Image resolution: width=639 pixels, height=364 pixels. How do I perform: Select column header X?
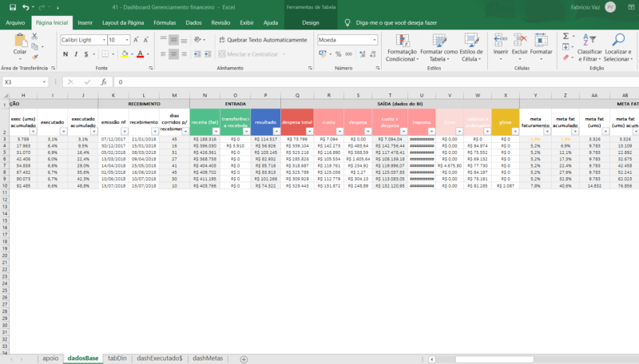506,95
